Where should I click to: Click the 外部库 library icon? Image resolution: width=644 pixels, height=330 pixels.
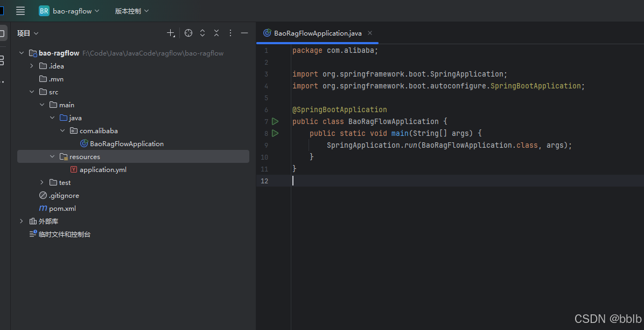click(33, 222)
